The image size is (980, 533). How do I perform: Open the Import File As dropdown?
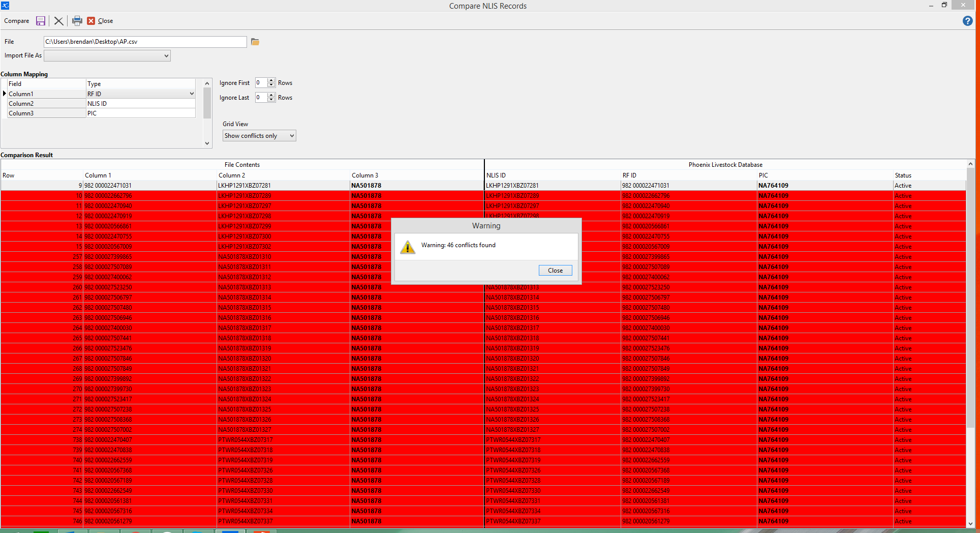(x=107, y=55)
